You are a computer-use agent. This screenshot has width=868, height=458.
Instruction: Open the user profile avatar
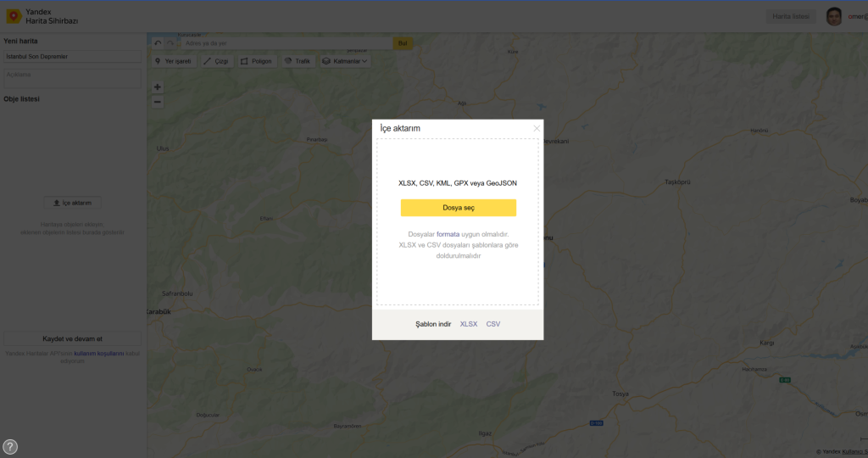pos(834,17)
